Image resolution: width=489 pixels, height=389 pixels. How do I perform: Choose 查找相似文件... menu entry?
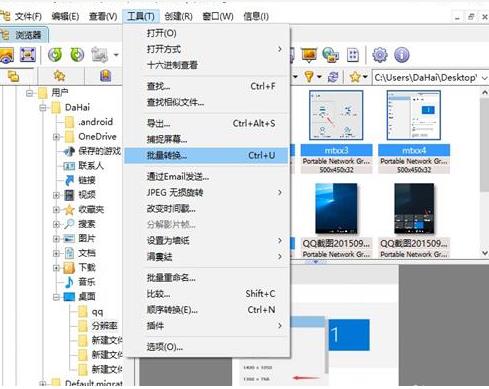207,102
